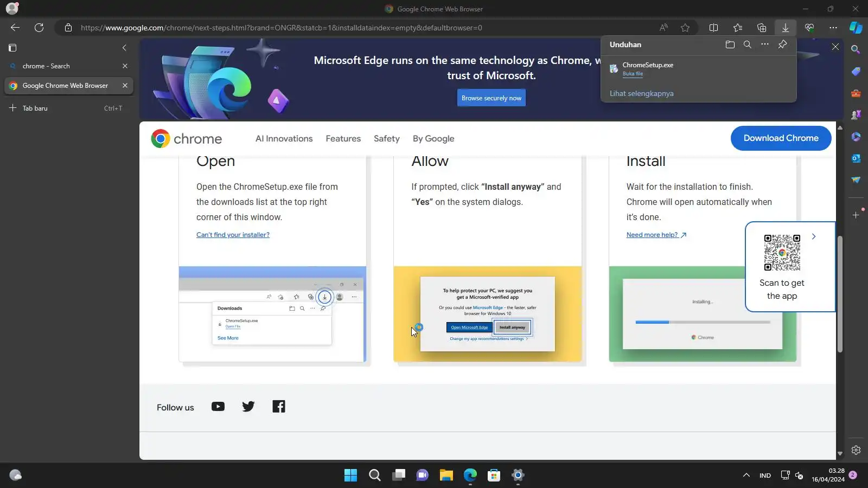Screen dimensions: 868x488
Task: Open Chrome Facebook page
Action: click(279, 407)
